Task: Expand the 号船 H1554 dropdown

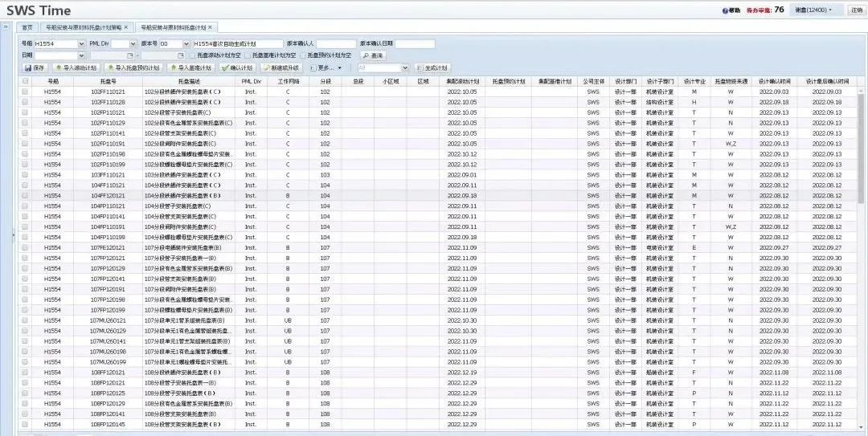Action: (82, 43)
